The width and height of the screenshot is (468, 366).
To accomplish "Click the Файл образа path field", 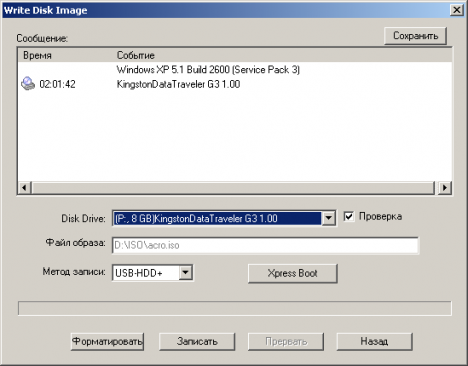I will [x=265, y=245].
